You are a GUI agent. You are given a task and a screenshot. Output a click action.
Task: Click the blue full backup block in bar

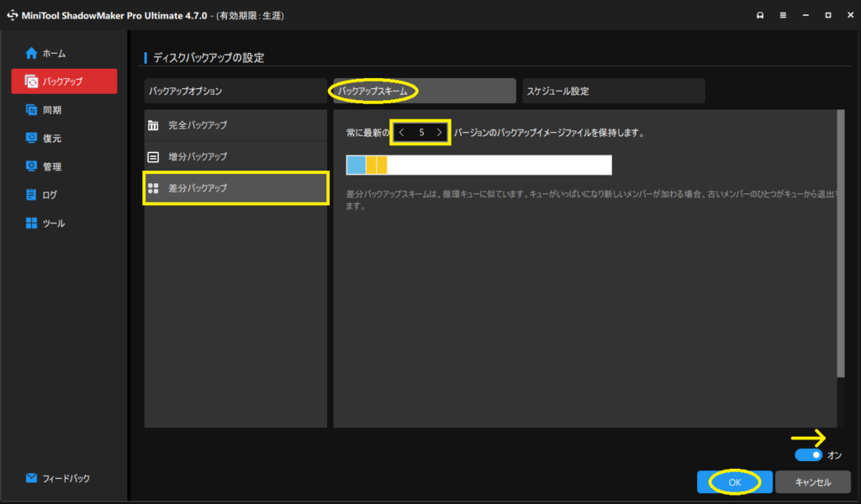(357, 165)
